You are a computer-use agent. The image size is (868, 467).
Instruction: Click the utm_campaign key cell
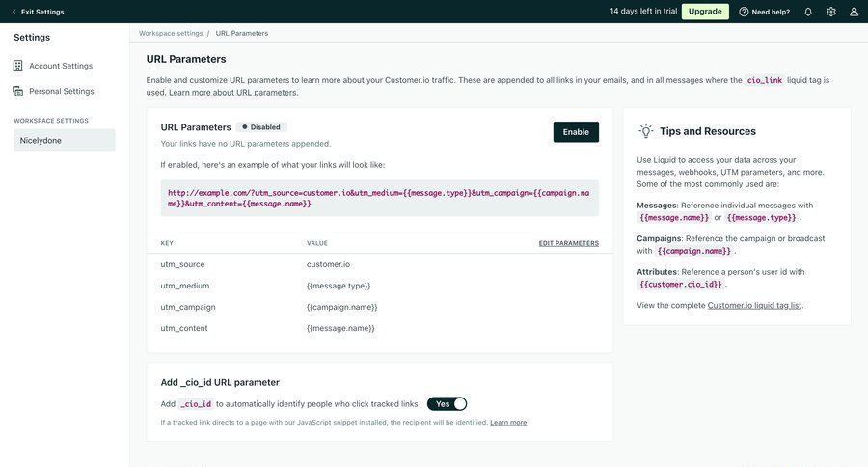tap(188, 307)
